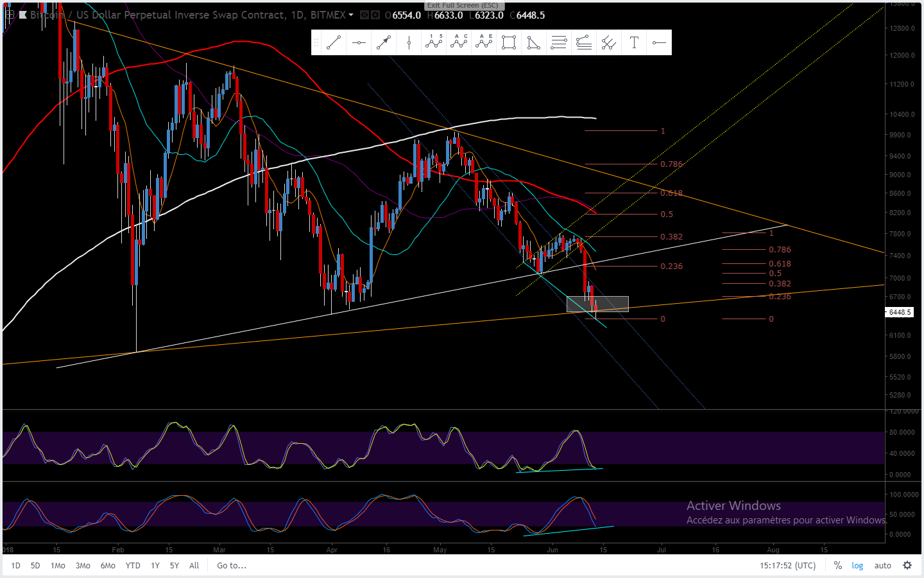Switch to 3Mo time range
The width and height of the screenshot is (924, 578).
point(83,566)
